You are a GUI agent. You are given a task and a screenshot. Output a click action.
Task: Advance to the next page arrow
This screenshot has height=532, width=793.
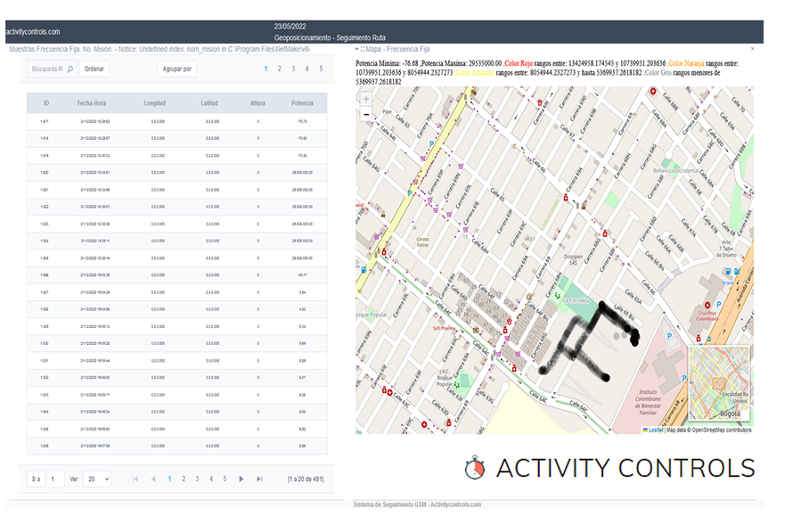(x=241, y=479)
